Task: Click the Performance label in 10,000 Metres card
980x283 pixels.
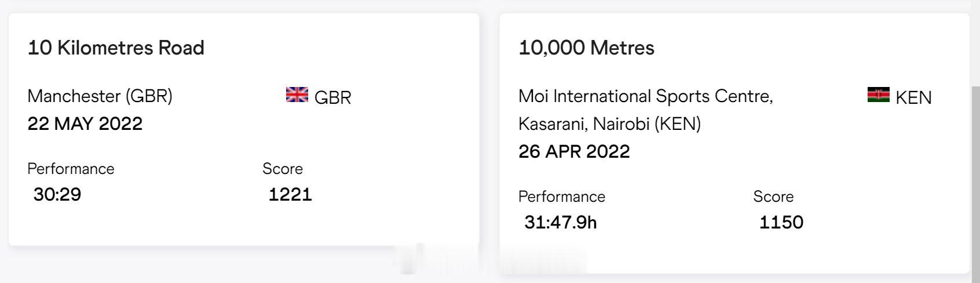Action: point(562,197)
